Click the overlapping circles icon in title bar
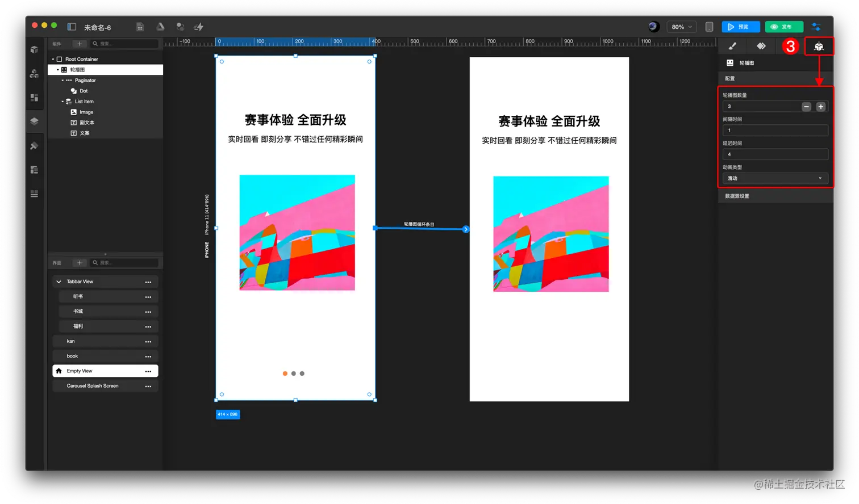The image size is (859, 504). coord(180,27)
